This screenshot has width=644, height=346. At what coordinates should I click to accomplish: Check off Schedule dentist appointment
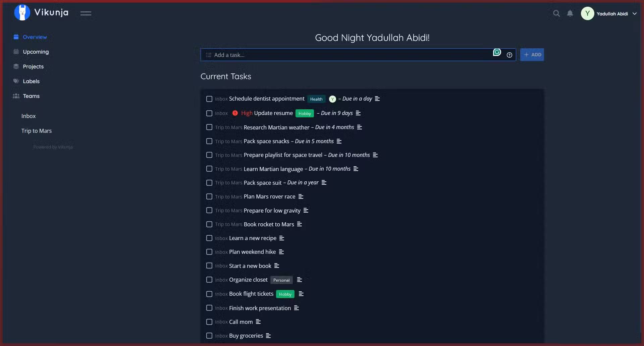[x=209, y=99]
